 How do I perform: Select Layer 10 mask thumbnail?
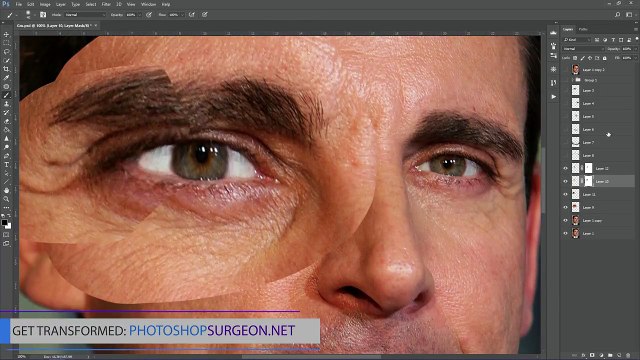click(x=589, y=181)
